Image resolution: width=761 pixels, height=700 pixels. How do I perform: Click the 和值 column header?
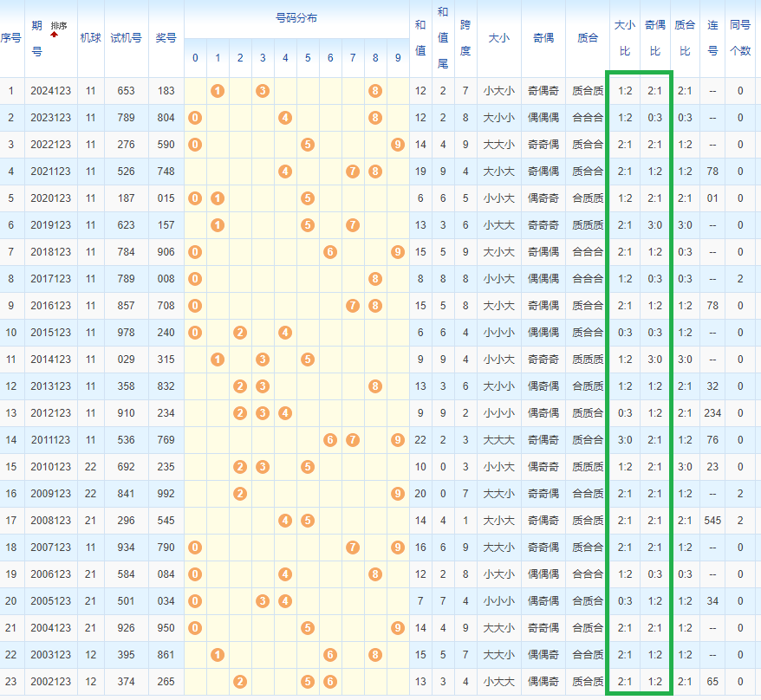[420, 39]
